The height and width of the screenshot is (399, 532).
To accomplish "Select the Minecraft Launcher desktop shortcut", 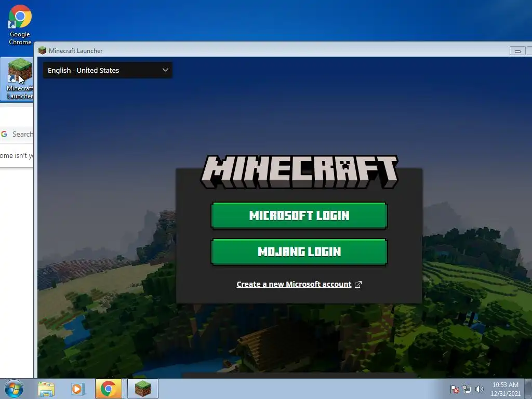I will click(x=19, y=79).
